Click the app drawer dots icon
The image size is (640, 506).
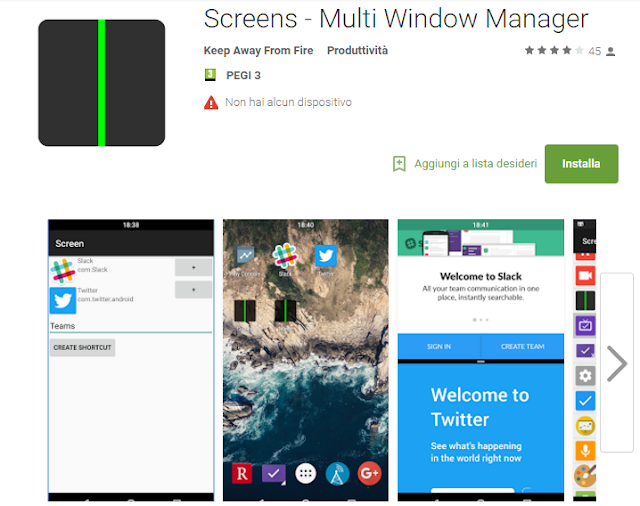tap(306, 473)
